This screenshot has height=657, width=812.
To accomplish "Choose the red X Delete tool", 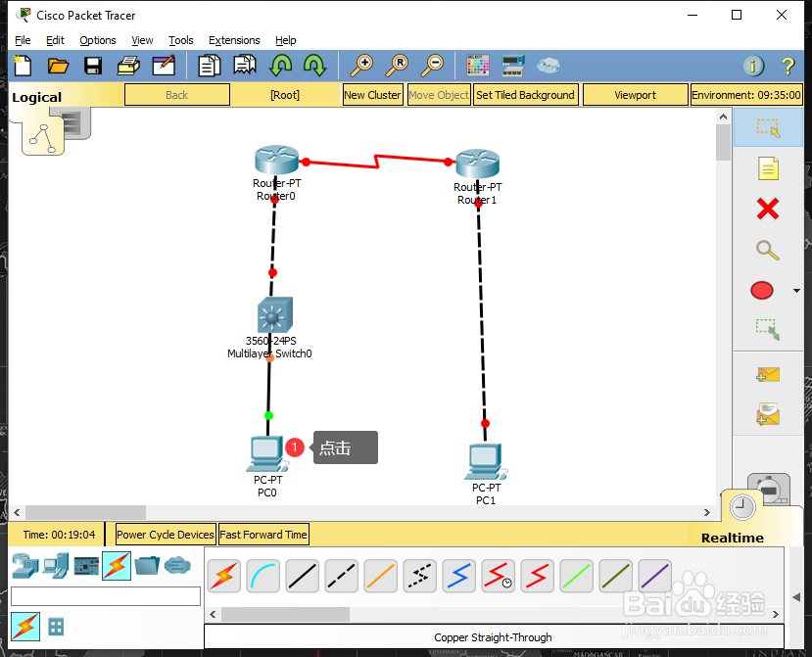I will pyautogui.click(x=768, y=210).
